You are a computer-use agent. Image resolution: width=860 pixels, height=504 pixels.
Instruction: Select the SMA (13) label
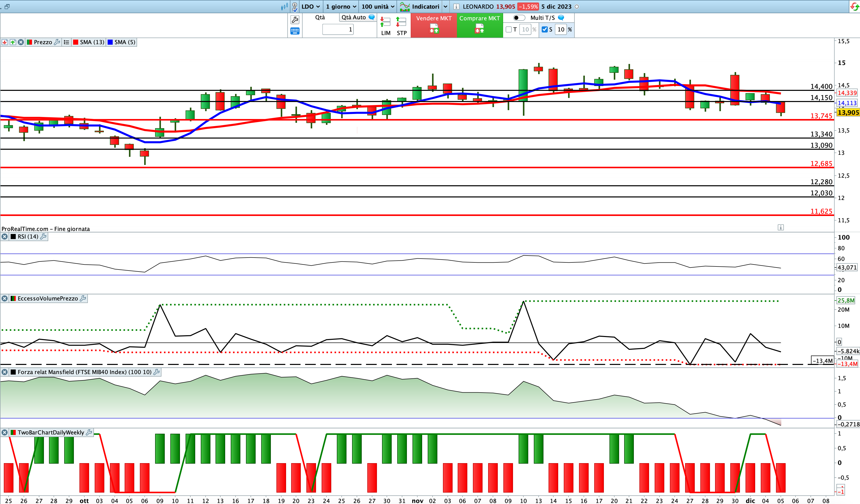[x=92, y=42]
